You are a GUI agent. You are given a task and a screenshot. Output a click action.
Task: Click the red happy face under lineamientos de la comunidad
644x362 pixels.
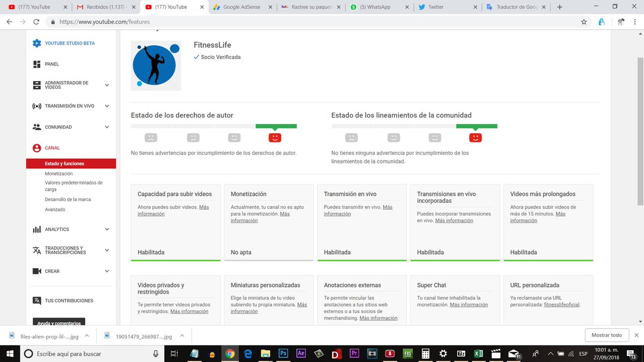[475, 138]
